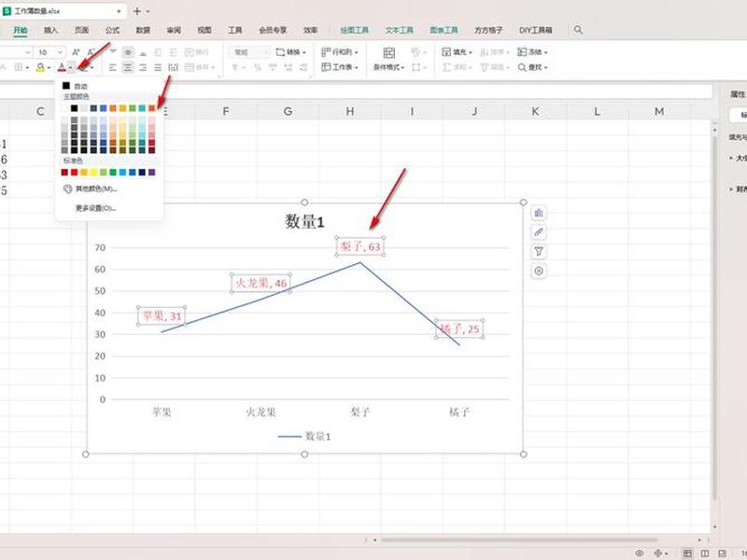This screenshot has height=560, width=747.
Task: Click the 工作簿数量.xlsx document tab
Action: [63, 11]
